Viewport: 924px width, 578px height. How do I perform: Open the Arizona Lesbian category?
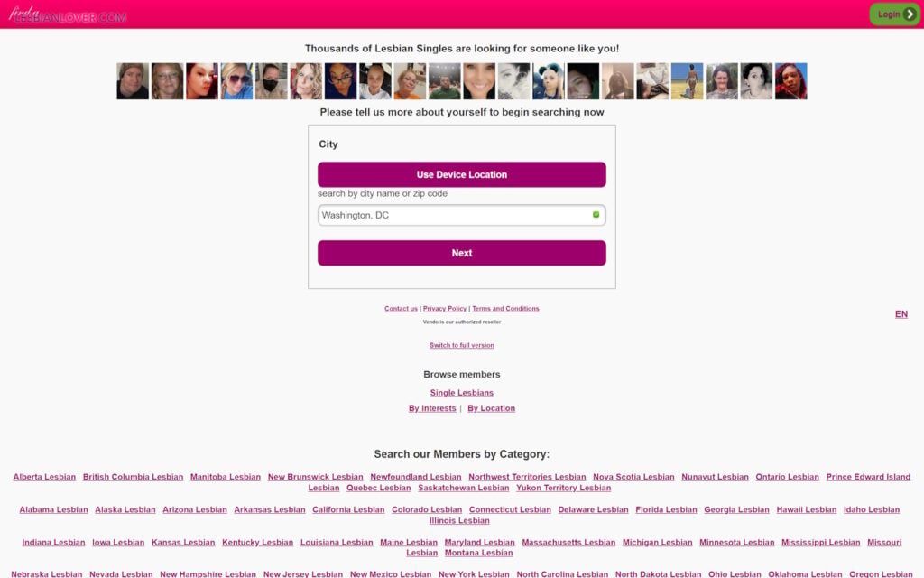tap(195, 509)
